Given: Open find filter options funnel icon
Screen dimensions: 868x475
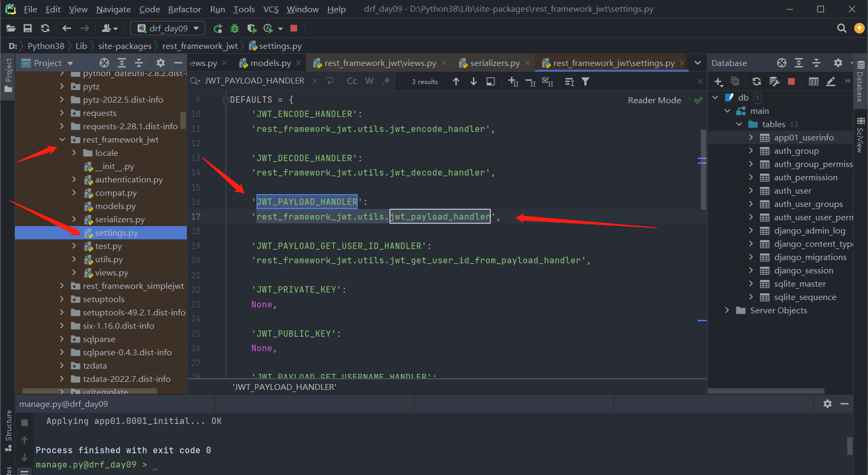Looking at the screenshot, I should pos(585,81).
